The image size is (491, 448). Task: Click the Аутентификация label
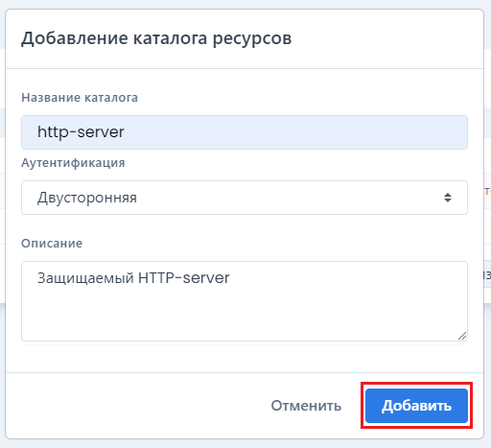73,163
